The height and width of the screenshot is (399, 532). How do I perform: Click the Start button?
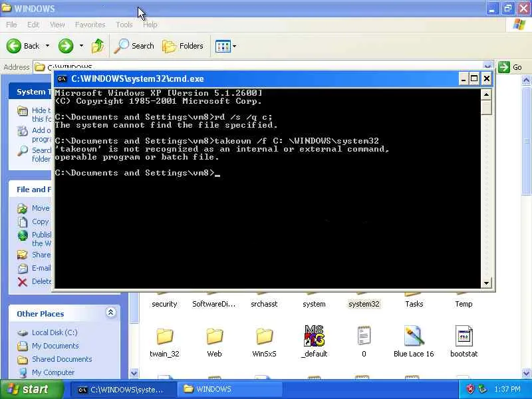tap(31, 389)
